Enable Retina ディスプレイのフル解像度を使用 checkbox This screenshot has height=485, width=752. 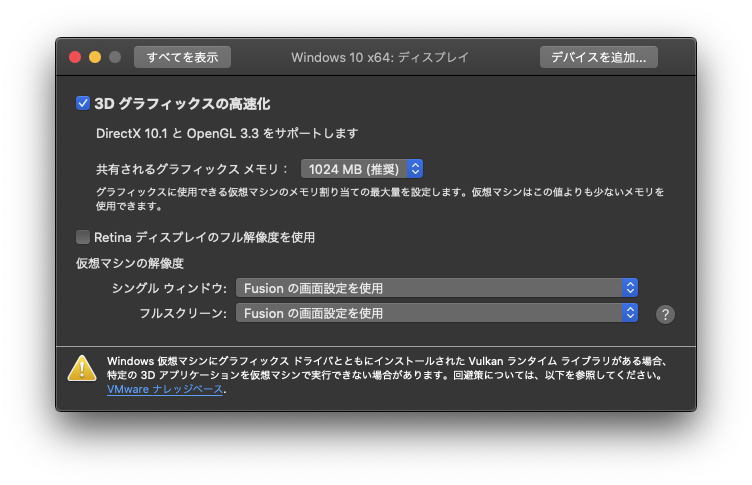pyautogui.click(x=82, y=237)
